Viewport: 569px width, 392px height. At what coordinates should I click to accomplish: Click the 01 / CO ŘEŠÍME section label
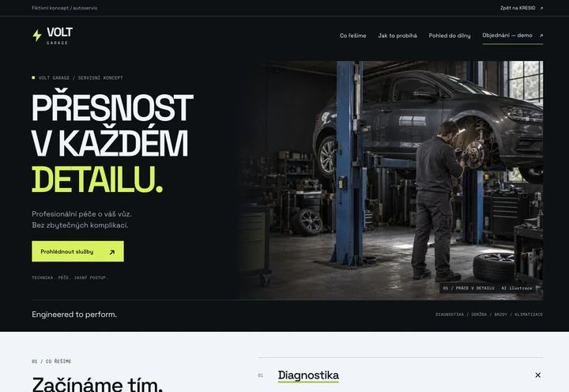[51, 361]
